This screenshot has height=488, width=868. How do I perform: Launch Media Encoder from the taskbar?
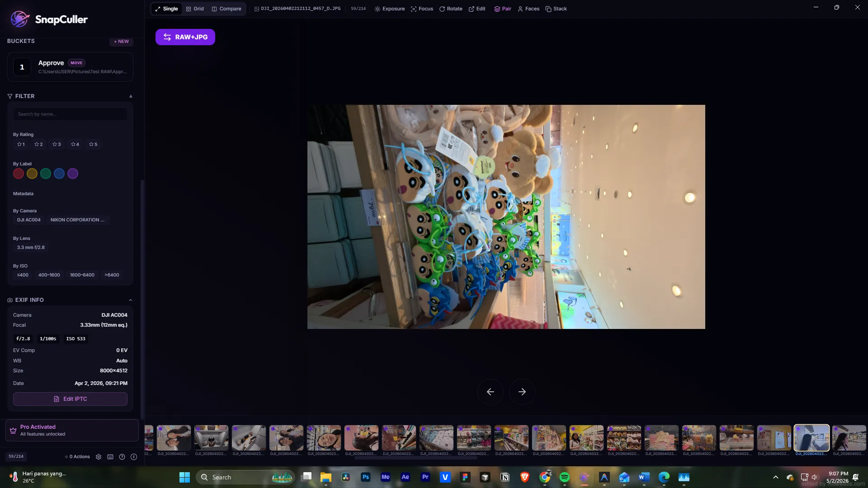386,477
